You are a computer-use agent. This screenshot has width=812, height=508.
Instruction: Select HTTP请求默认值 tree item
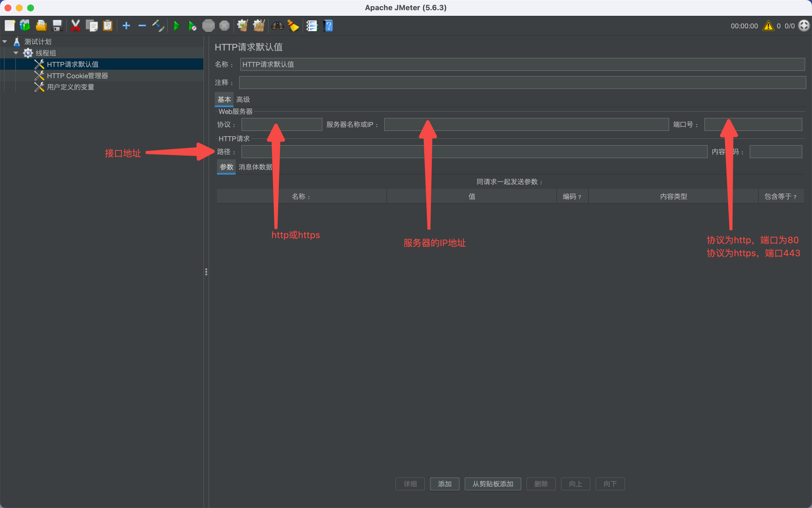click(73, 64)
